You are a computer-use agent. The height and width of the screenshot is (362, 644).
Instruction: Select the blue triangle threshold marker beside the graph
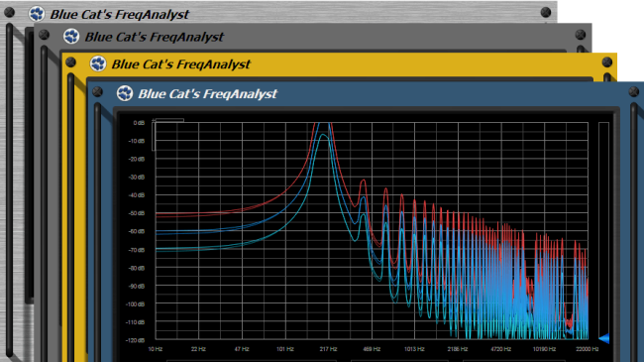click(603, 338)
